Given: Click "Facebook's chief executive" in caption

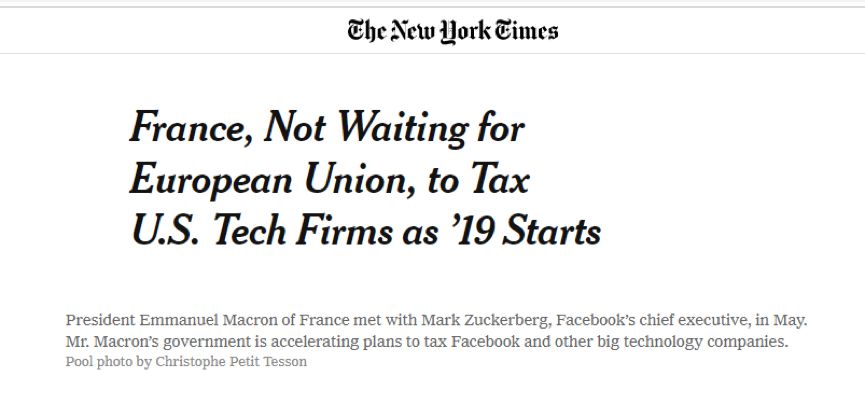Looking at the screenshot, I should [x=652, y=321].
